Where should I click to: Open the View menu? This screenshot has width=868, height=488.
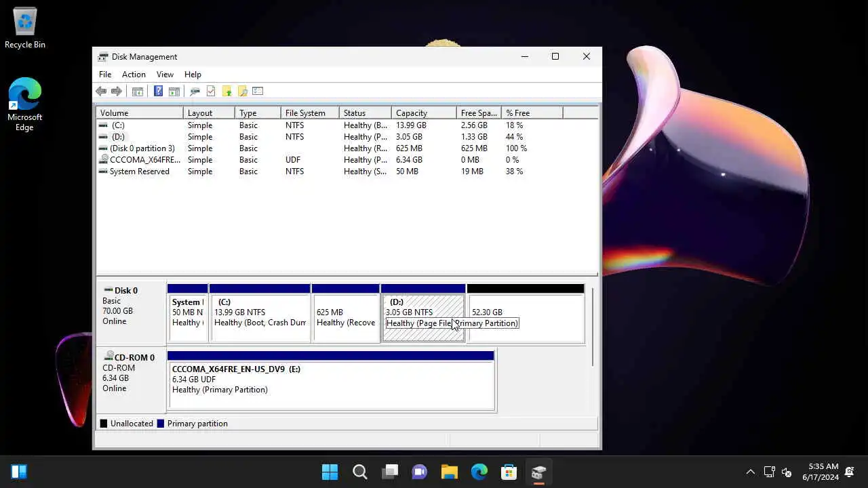pos(165,75)
